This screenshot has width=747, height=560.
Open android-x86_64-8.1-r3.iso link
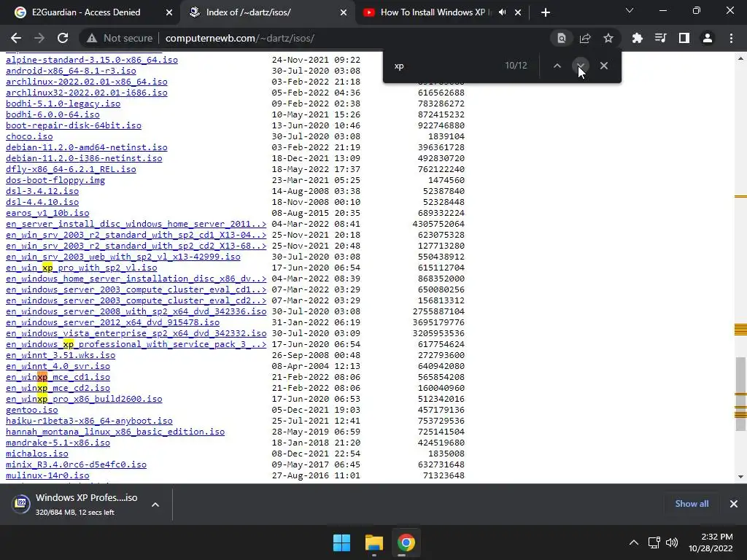coord(71,71)
